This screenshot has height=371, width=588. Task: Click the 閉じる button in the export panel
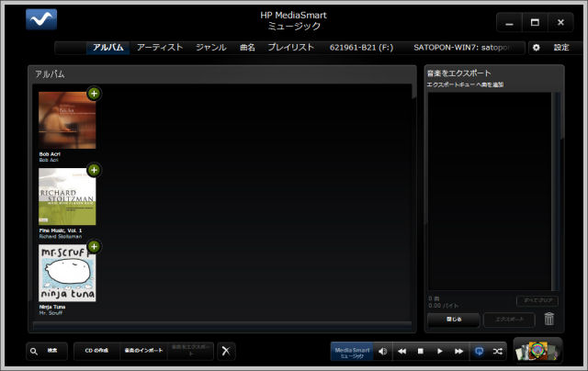click(x=454, y=320)
